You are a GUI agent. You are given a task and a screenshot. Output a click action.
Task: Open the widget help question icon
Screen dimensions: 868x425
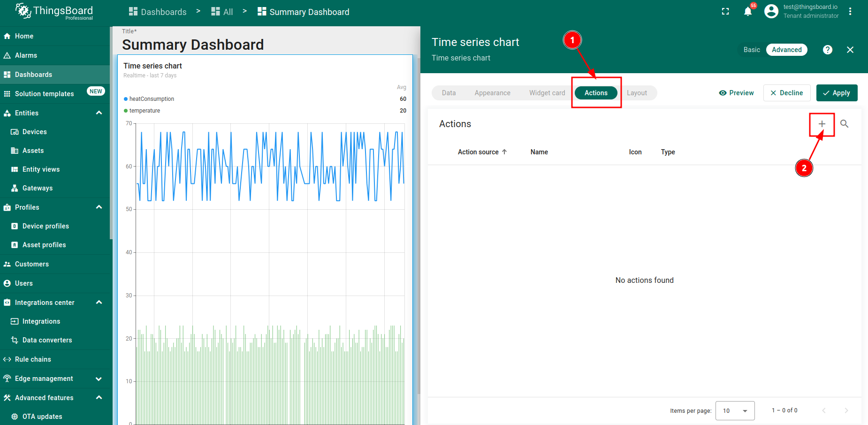coord(828,50)
